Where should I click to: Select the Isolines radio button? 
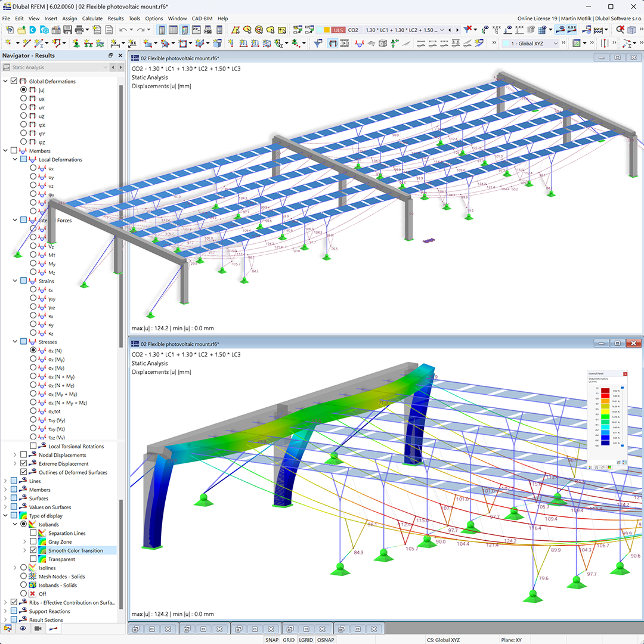click(23, 568)
